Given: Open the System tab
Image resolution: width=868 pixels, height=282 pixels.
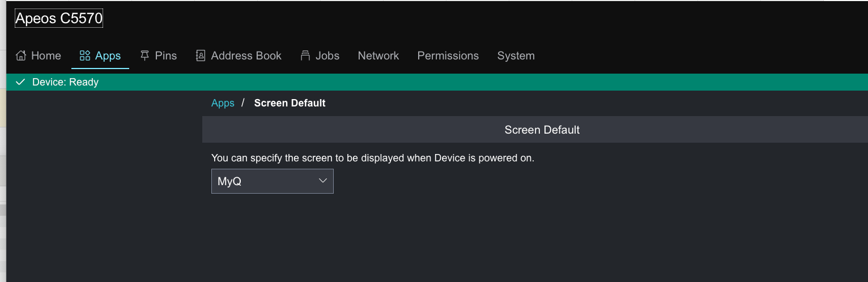Looking at the screenshot, I should [516, 55].
